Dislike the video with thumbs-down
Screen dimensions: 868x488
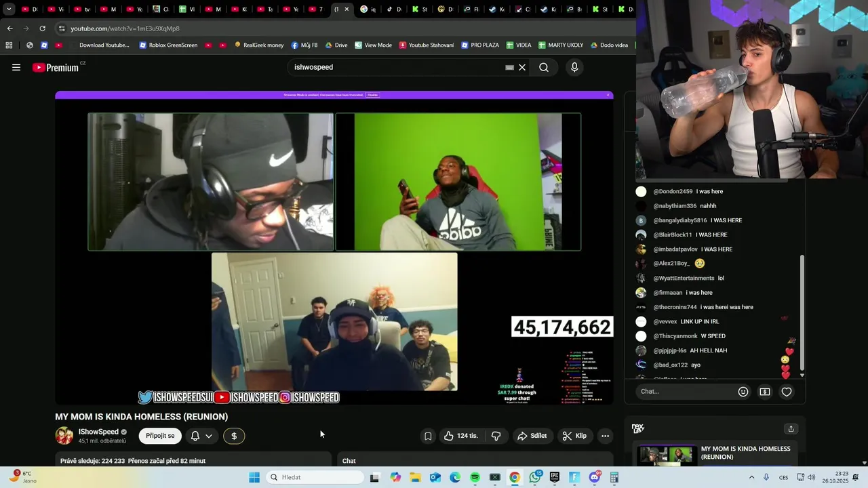tap(496, 436)
